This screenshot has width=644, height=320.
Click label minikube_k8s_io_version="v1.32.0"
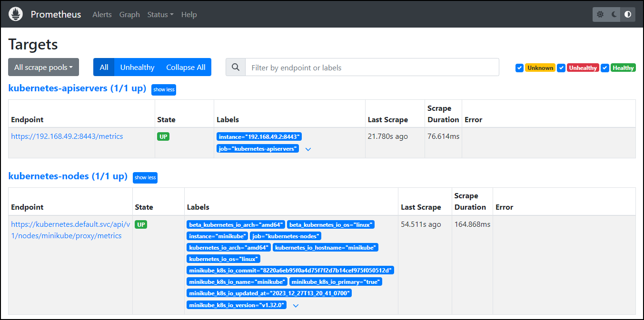click(237, 305)
